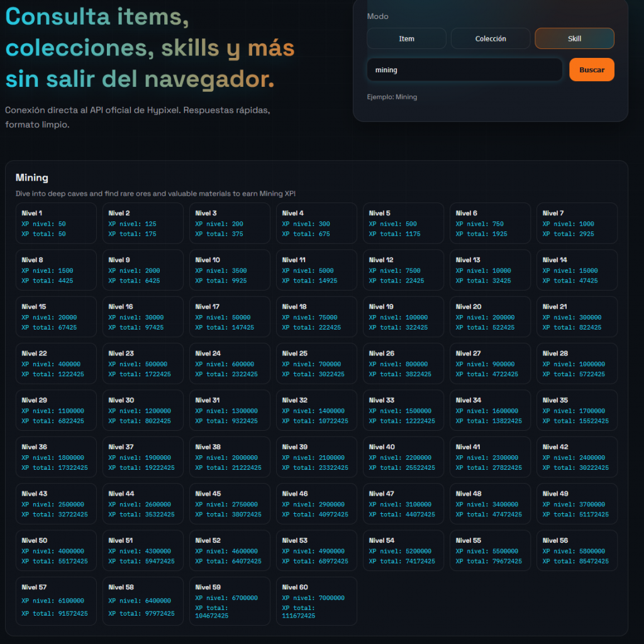The image size is (644, 644).
Task: Click the Nivel 56 level card
Action: coord(577,550)
